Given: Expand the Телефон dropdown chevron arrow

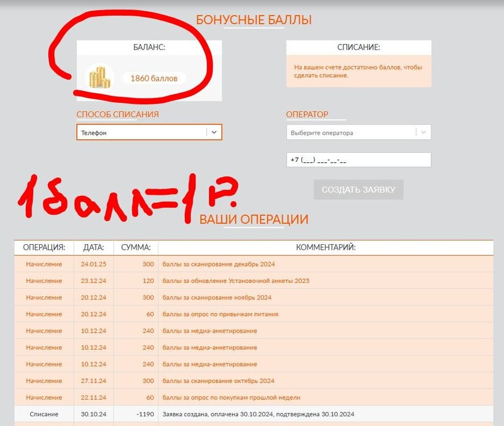Looking at the screenshot, I should point(214,132).
